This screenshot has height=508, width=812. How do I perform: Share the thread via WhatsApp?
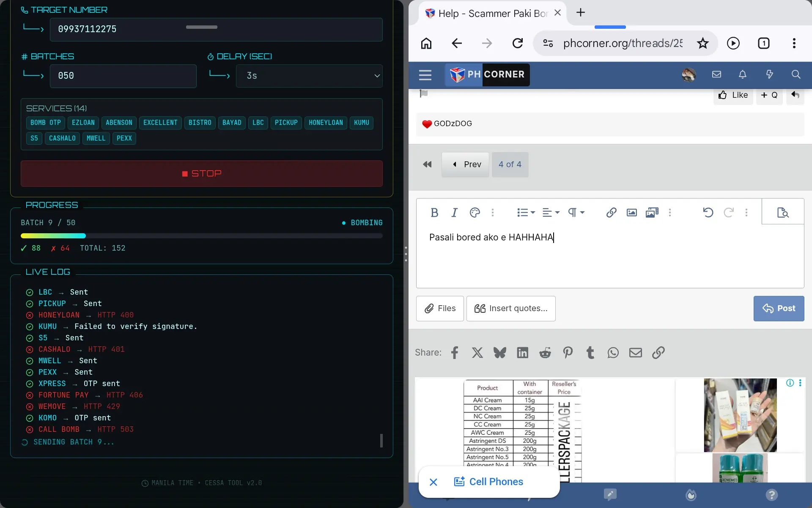[x=613, y=353]
